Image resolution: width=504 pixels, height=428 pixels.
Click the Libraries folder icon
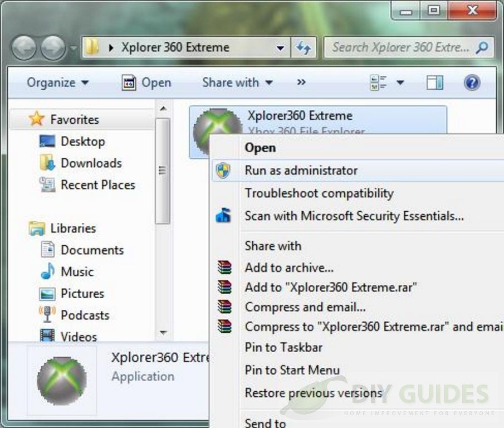click(37, 228)
